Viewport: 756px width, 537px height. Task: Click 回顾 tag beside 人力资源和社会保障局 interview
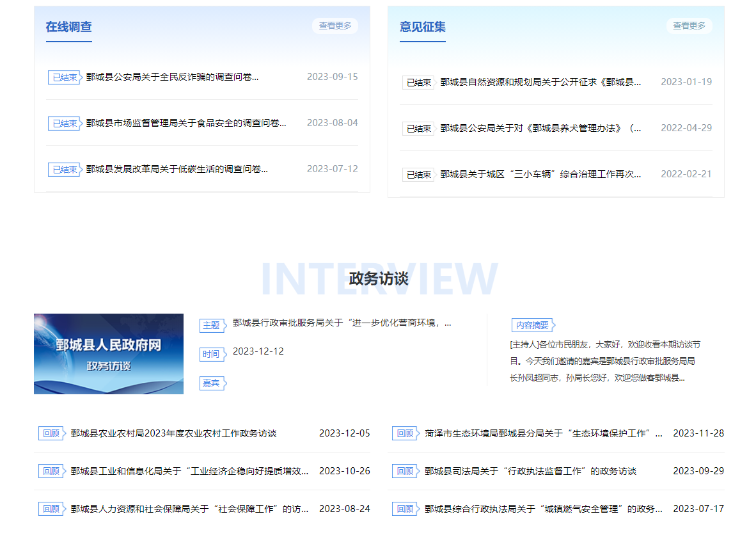[x=52, y=509]
